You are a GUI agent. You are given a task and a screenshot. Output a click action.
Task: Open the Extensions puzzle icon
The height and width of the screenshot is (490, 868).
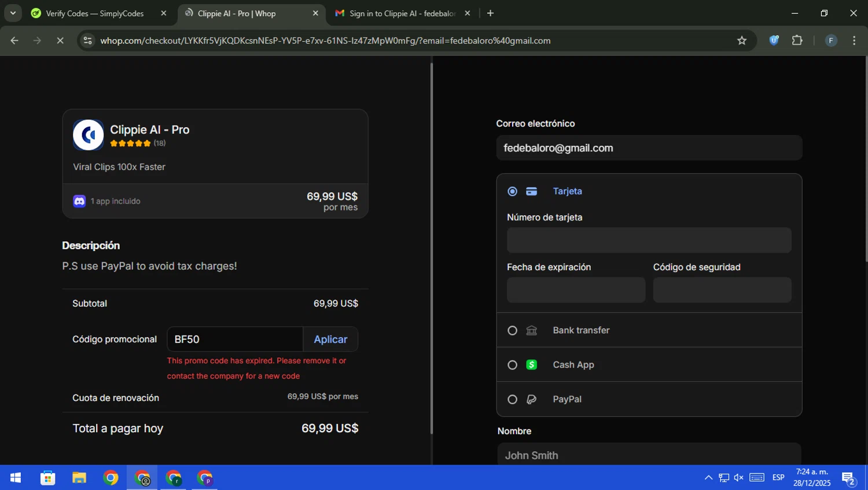click(797, 40)
